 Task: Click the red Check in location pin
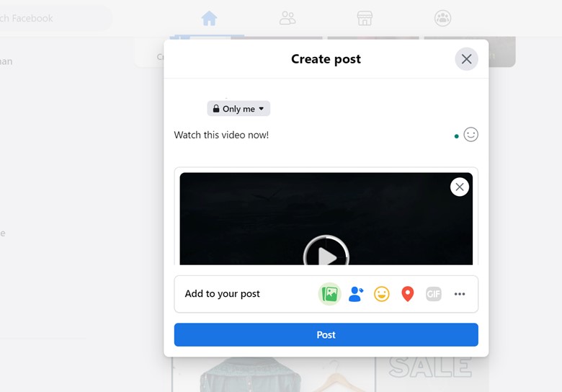(408, 294)
